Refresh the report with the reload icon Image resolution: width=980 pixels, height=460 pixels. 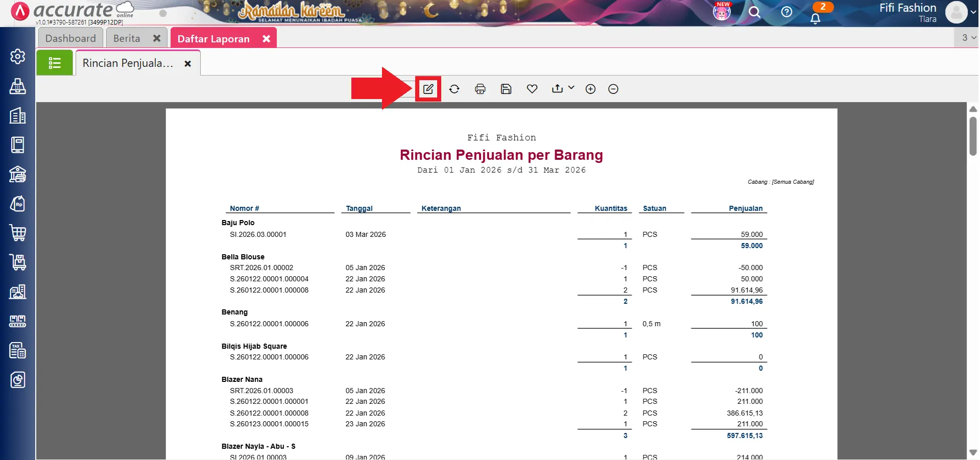455,88
